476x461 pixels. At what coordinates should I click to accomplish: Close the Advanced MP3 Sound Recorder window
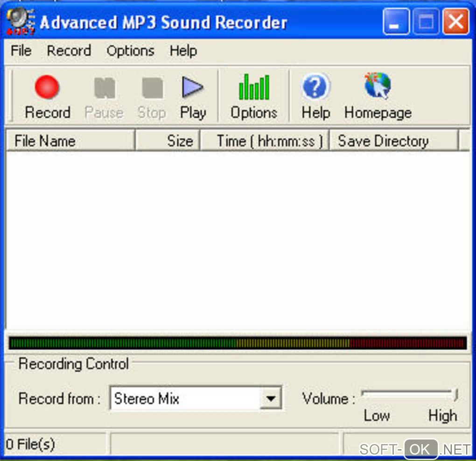(x=455, y=21)
